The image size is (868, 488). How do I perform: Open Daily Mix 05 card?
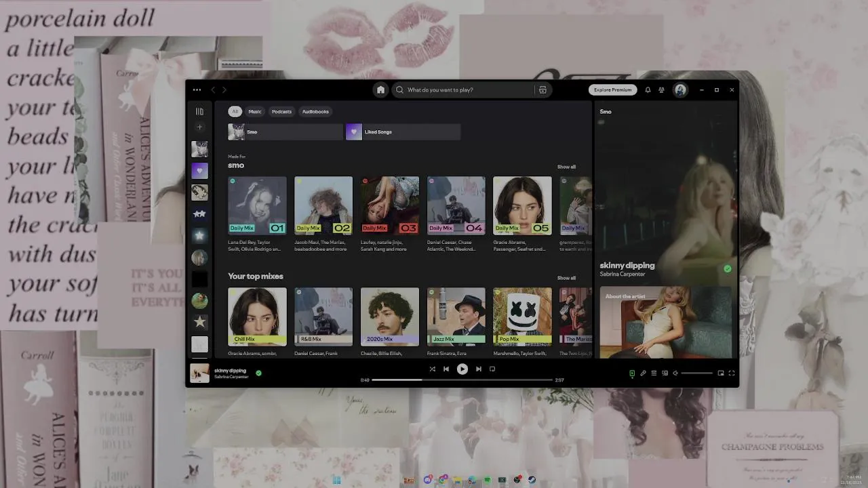click(x=522, y=214)
